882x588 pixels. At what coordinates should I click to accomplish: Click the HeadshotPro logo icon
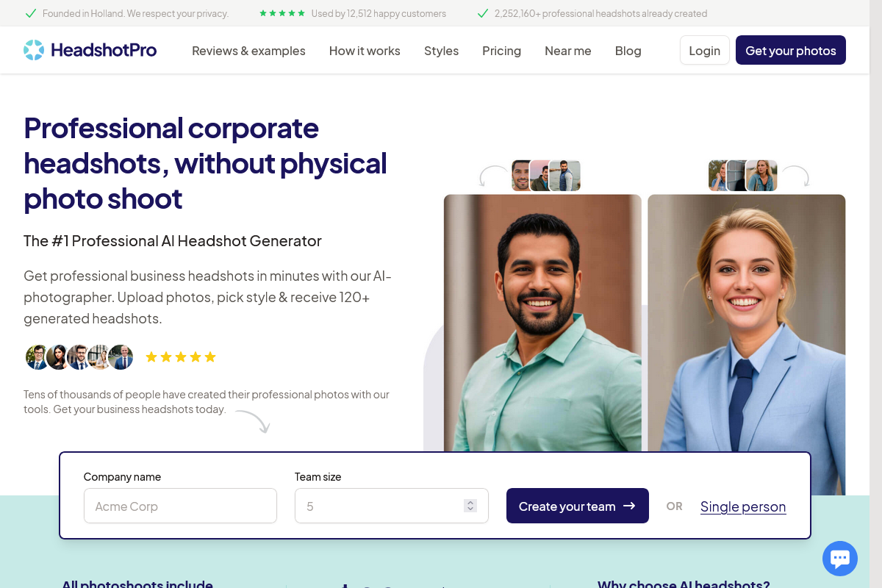click(x=32, y=49)
